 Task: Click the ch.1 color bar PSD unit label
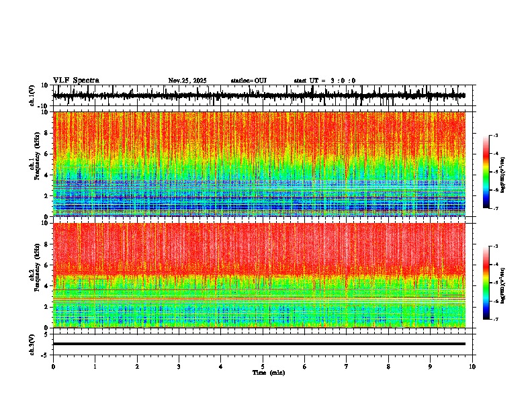pos(502,175)
